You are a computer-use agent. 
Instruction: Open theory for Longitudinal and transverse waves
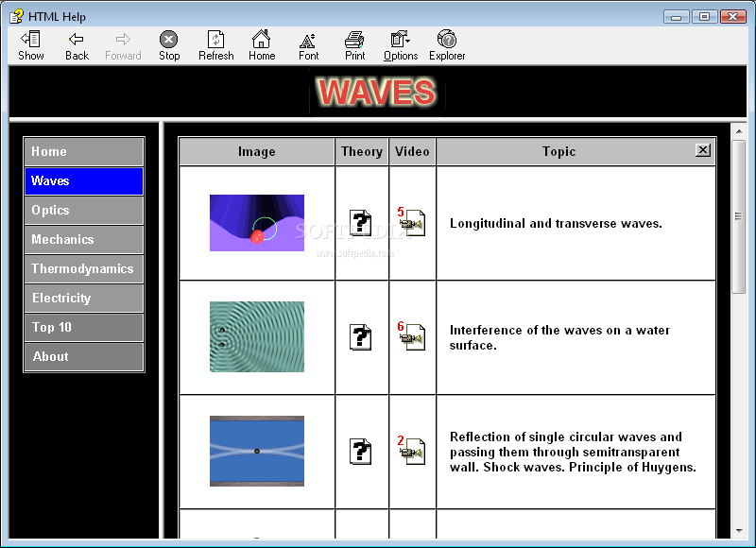[361, 223]
